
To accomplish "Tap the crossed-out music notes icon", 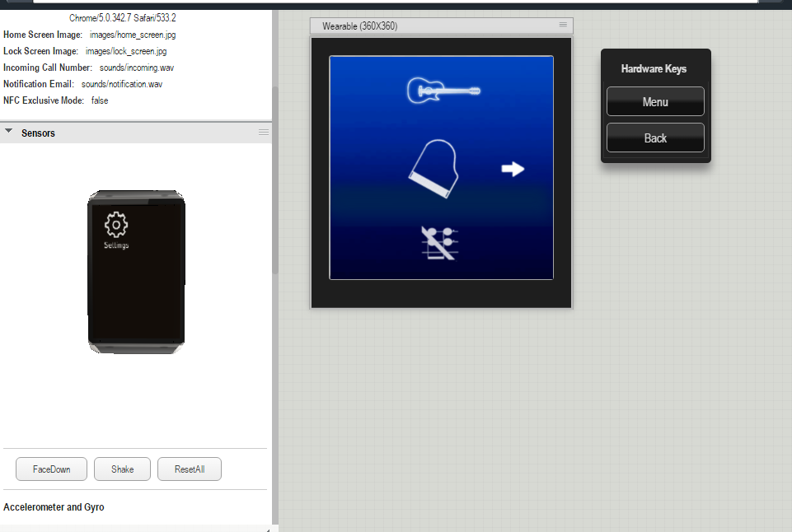I will [x=439, y=243].
